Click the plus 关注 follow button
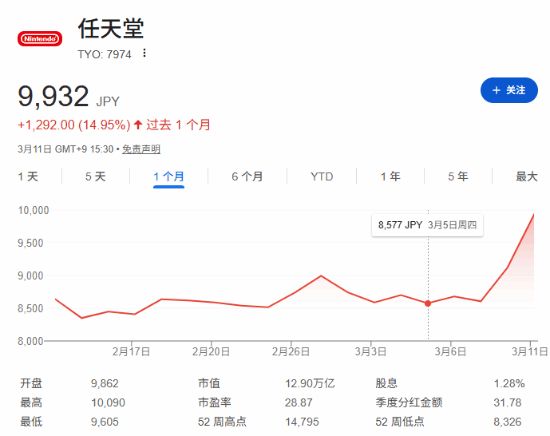The height and width of the screenshot is (436, 550). pyautogui.click(x=509, y=90)
